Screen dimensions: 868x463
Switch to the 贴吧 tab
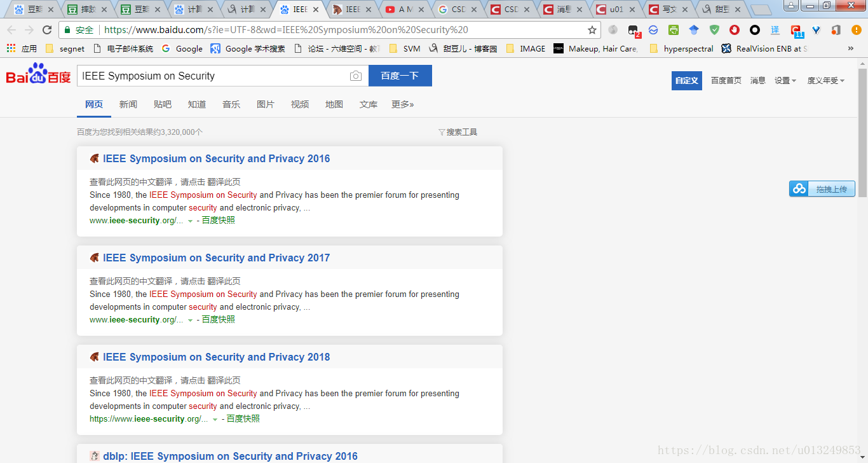pos(163,104)
